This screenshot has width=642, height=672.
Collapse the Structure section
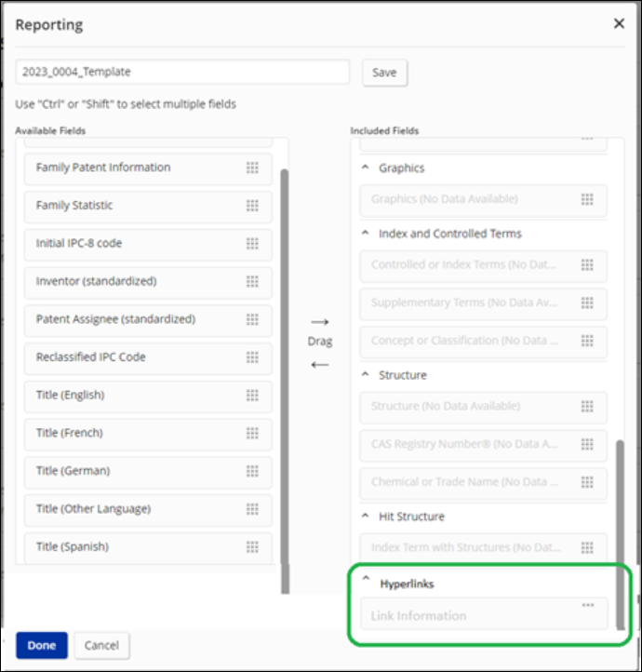(366, 375)
